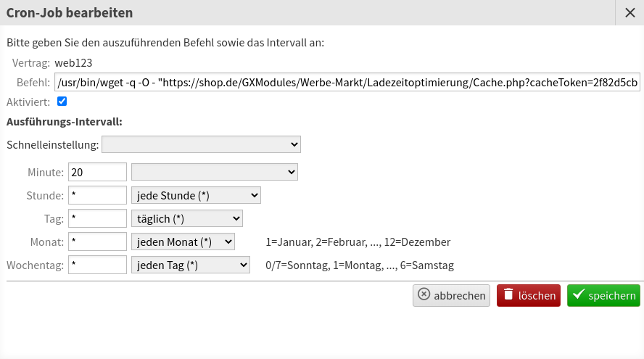Click the trash icon on löschen button
Screen dimensions: 644x359
508,294
